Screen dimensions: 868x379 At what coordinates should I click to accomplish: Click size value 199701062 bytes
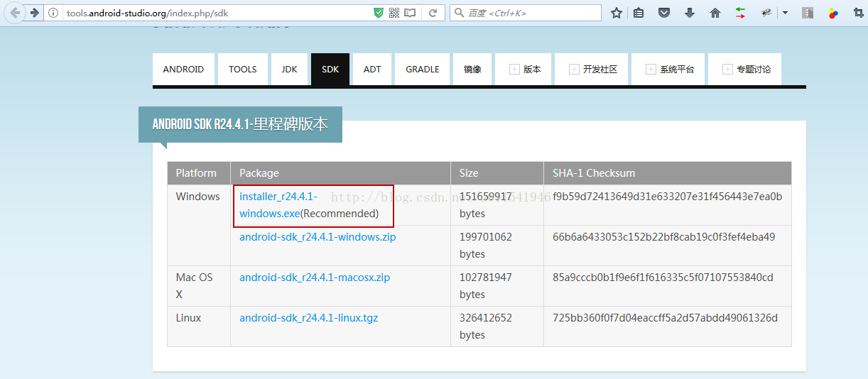486,246
